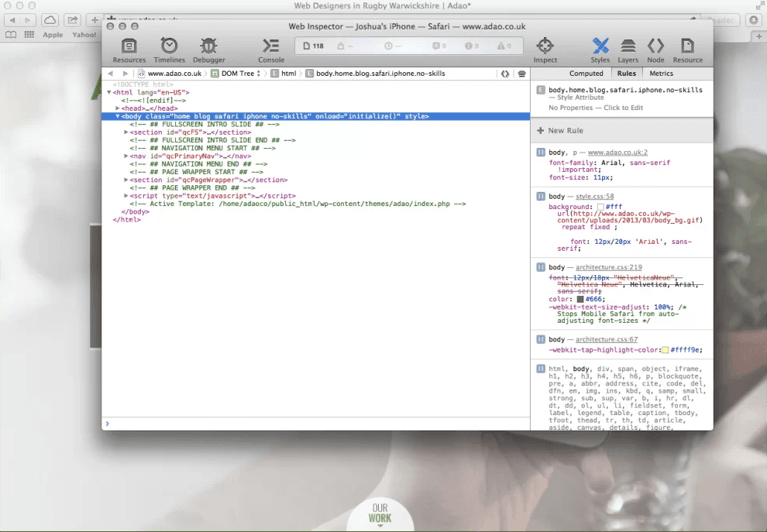Collapse the body element in DOM tree
Image resolution: width=767 pixels, height=532 pixels.
pyautogui.click(x=118, y=116)
